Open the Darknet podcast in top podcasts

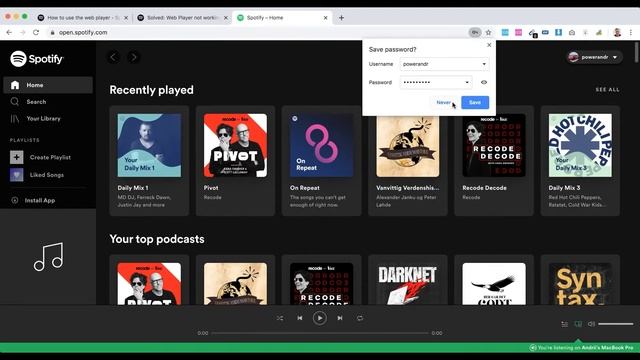[x=408, y=280]
